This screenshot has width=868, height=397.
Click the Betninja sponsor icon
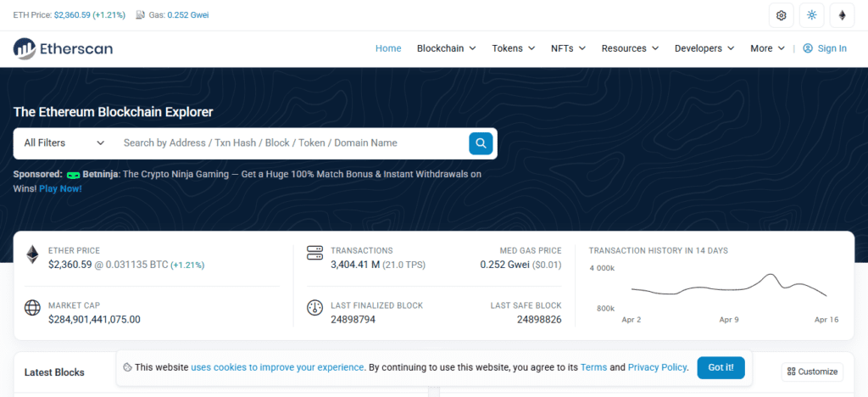click(x=73, y=175)
